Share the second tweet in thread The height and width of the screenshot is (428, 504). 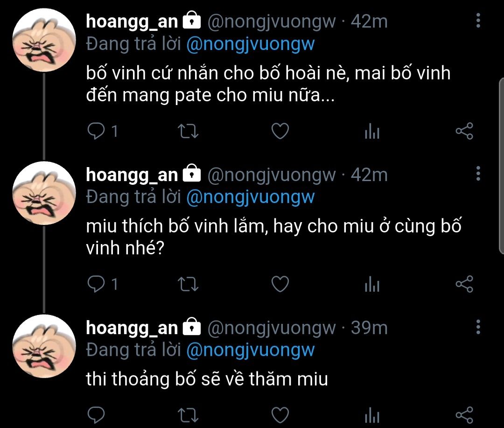[464, 284]
